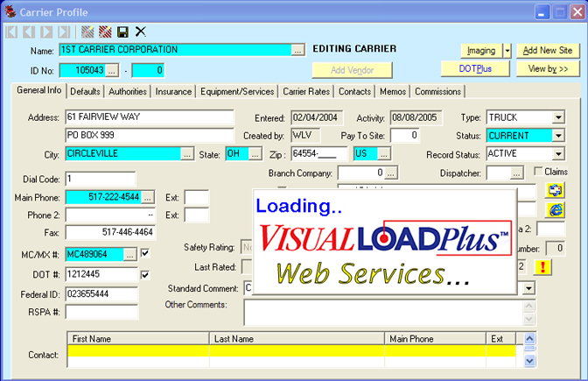Image resolution: width=588 pixels, height=381 pixels.
Task: Click the Last Name column header
Action: [x=297, y=339]
